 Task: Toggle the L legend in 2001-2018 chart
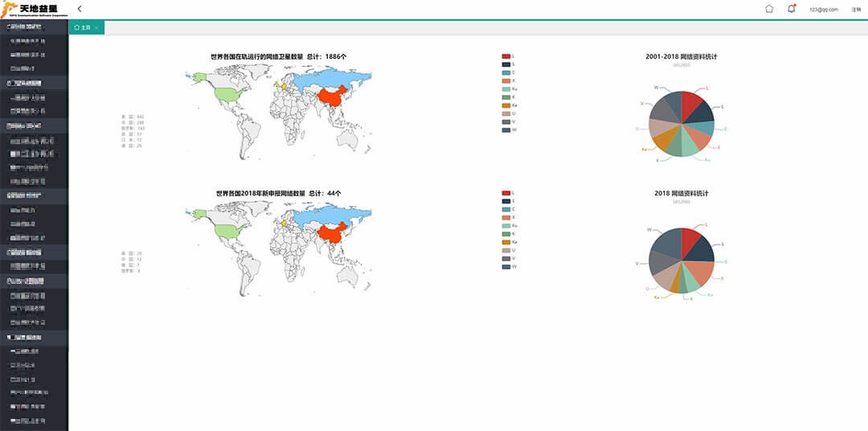[x=506, y=56]
